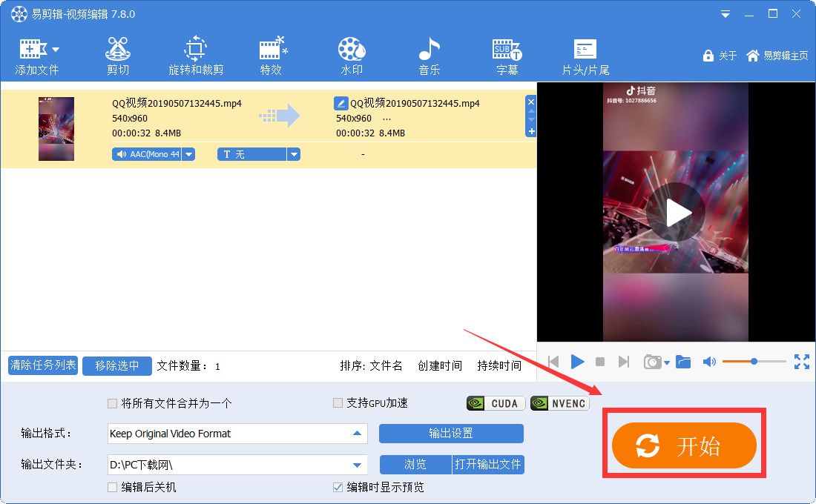
Task: Click the plus icon on task row
Action: pyautogui.click(x=531, y=132)
